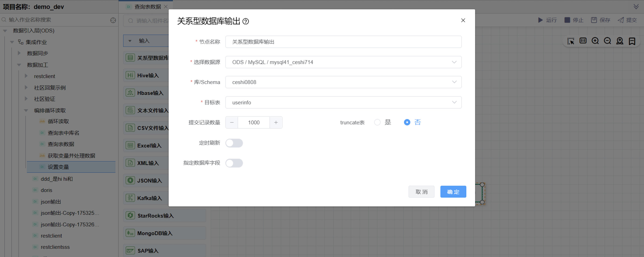Click the bookmark icon on canvas toolbar
The width and height of the screenshot is (644, 257).
[632, 41]
